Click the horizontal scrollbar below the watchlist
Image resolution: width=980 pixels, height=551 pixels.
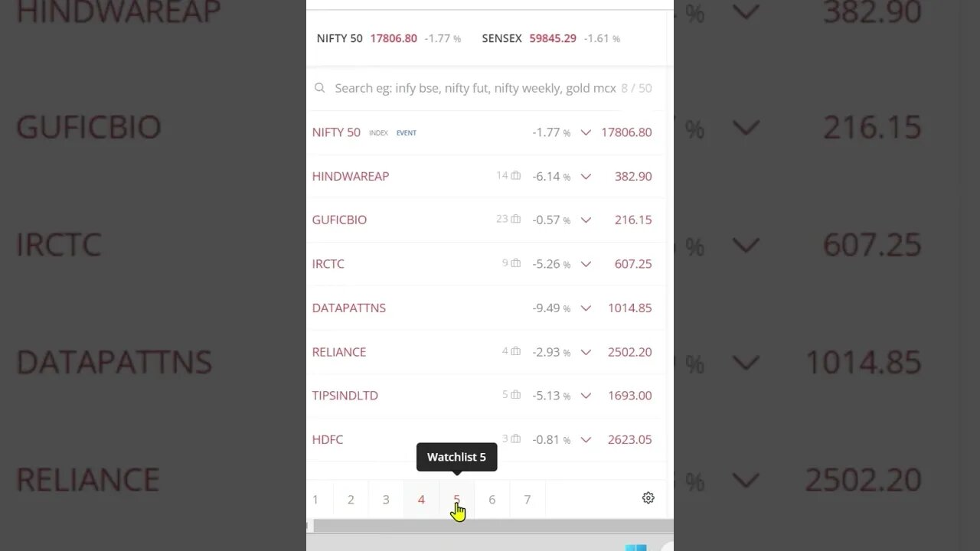click(490, 526)
